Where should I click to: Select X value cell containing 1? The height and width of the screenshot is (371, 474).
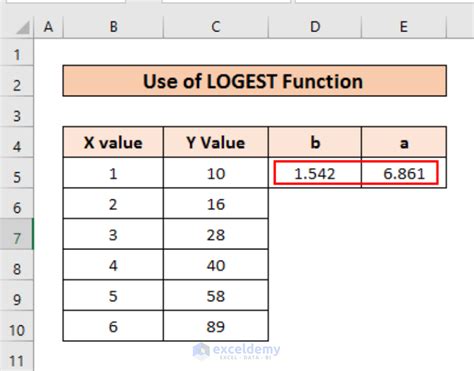[113, 173]
